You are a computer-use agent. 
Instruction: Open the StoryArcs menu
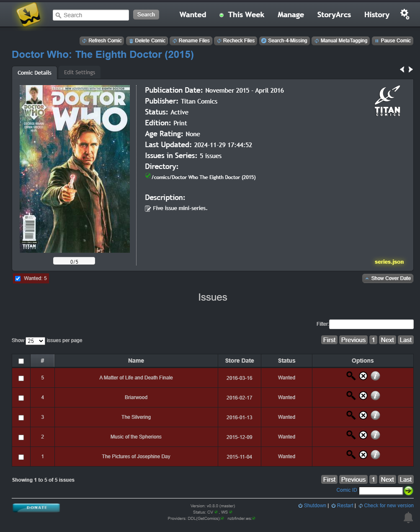tap(334, 15)
